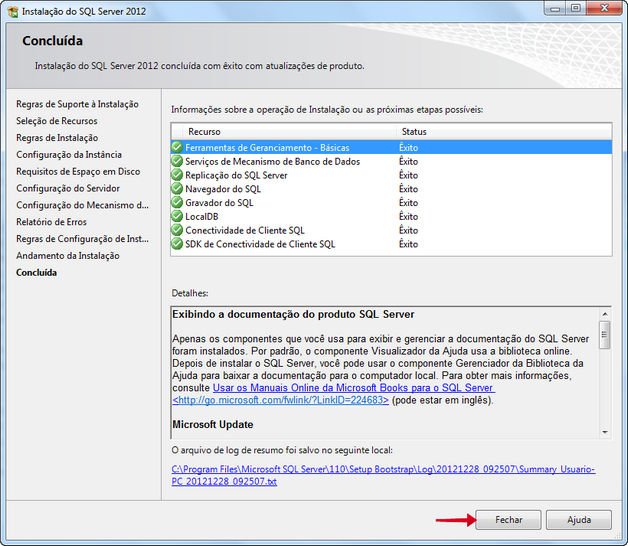This screenshot has height=546, width=628.
Task: Click the Status column header
Action: [504, 131]
